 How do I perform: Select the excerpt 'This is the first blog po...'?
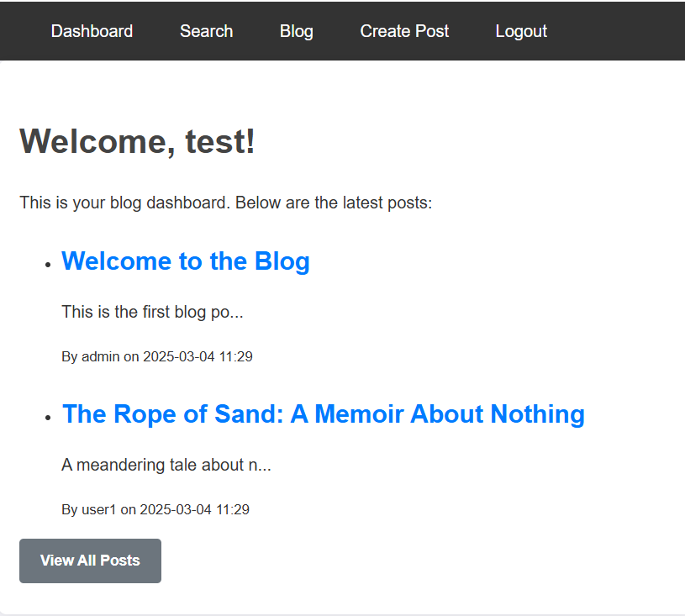coord(152,313)
